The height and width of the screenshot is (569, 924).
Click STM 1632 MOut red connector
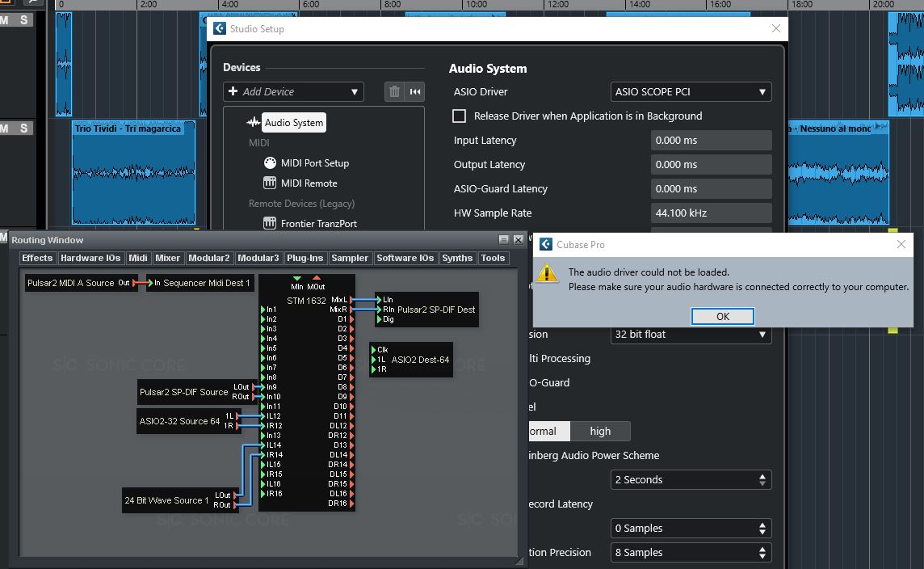click(x=317, y=278)
